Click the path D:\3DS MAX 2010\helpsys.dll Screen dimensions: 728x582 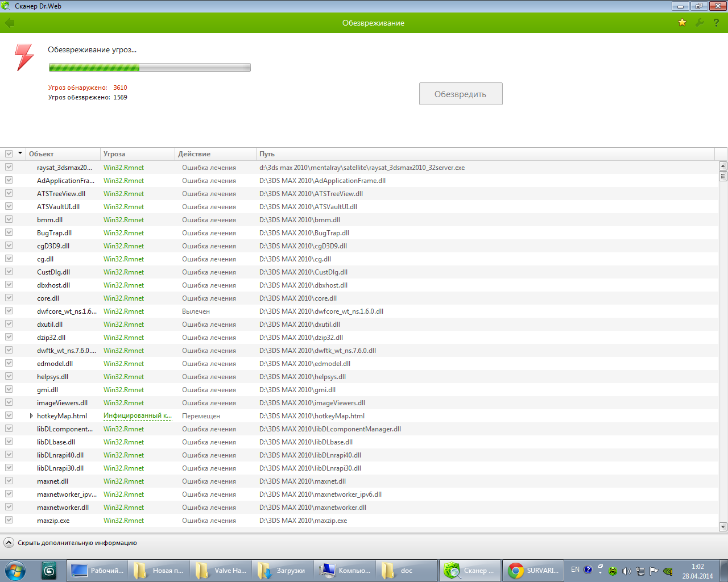tap(303, 377)
